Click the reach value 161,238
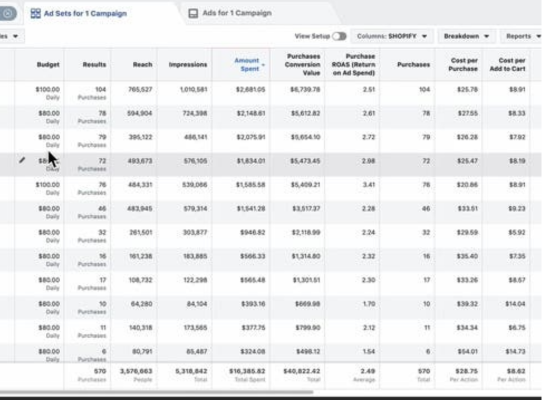The height and width of the screenshot is (400, 542). click(141, 257)
